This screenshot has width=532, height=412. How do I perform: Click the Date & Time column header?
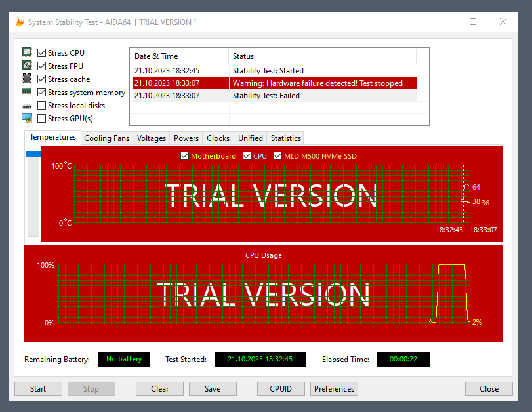point(179,56)
